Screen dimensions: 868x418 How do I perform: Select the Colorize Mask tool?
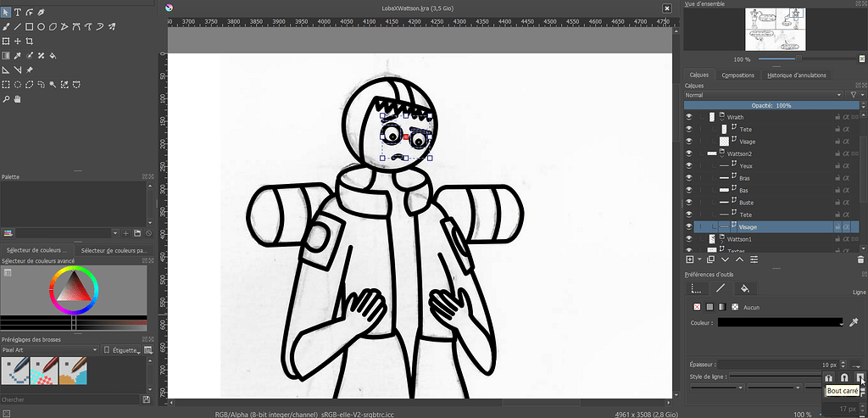click(x=30, y=55)
